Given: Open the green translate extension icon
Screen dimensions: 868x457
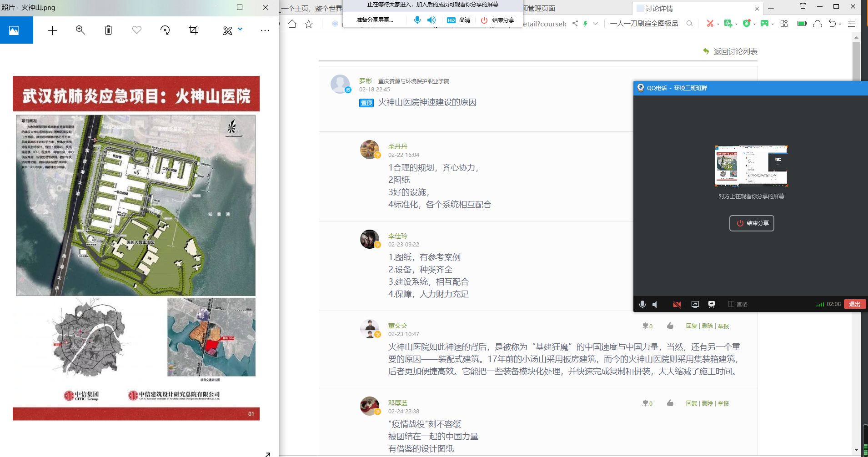Looking at the screenshot, I should [x=728, y=23].
